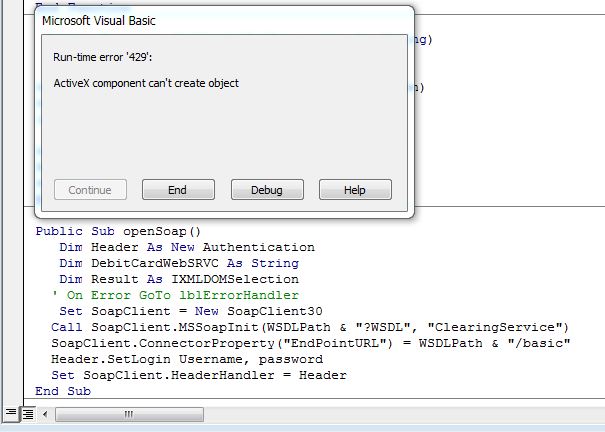
Task: Click the Microsoft Visual Basic dialog title
Action: (99, 20)
